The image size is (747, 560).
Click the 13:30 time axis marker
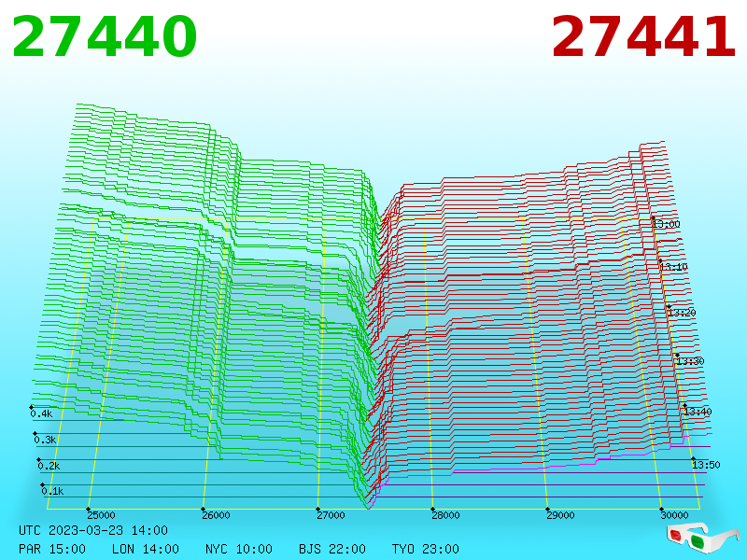(x=690, y=361)
